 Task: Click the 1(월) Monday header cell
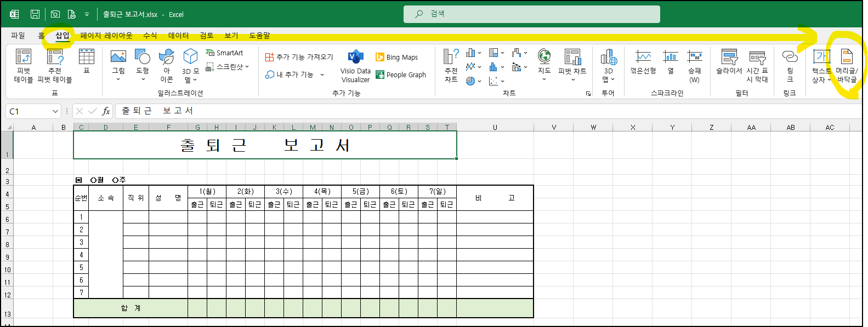click(x=207, y=191)
